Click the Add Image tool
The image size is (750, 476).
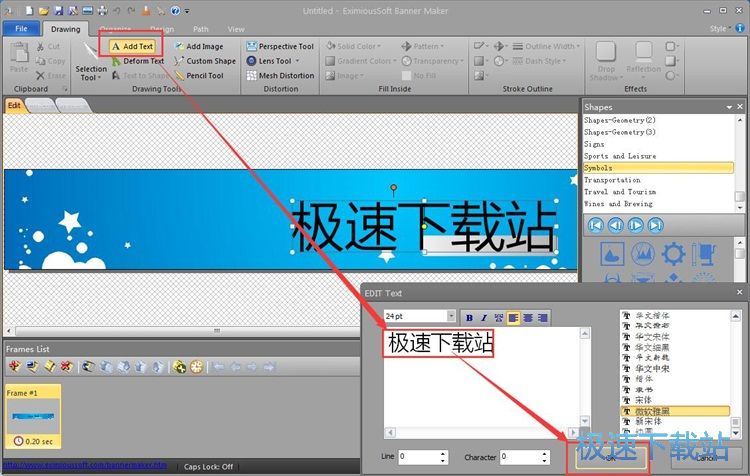(x=199, y=46)
